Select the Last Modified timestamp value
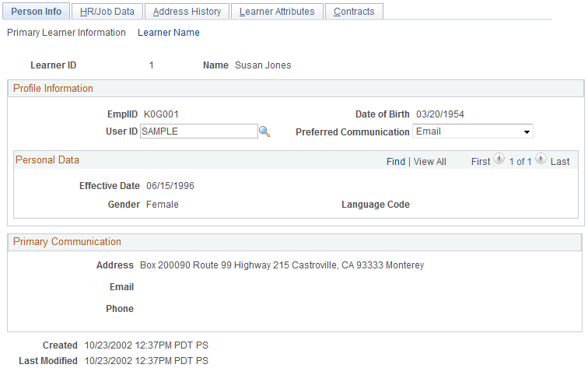The image size is (588, 368). coord(146,361)
